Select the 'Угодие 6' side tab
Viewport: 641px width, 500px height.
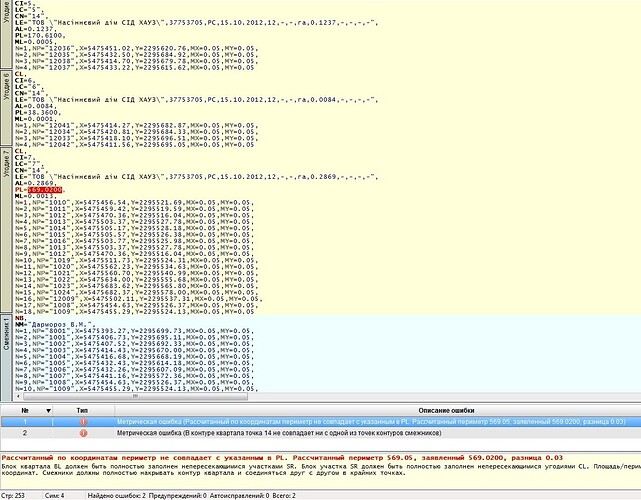point(6,108)
